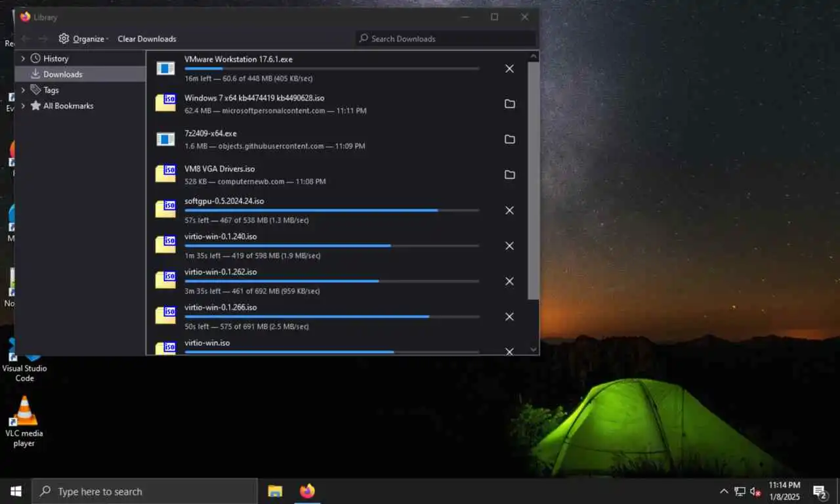The height and width of the screenshot is (504, 840).
Task: Click the forward arrow in Library toolbar
Action: tap(43, 39)
